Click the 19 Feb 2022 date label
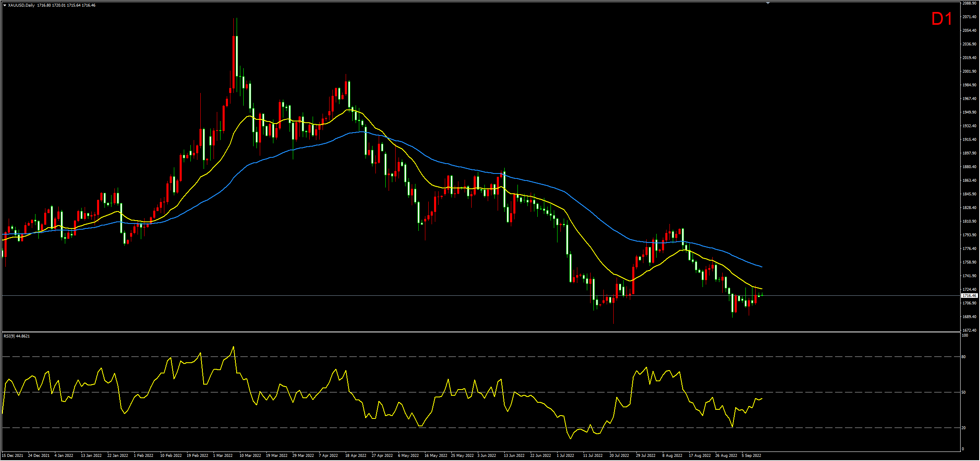Viewport: 980px width, 461px height. (197, 456)
